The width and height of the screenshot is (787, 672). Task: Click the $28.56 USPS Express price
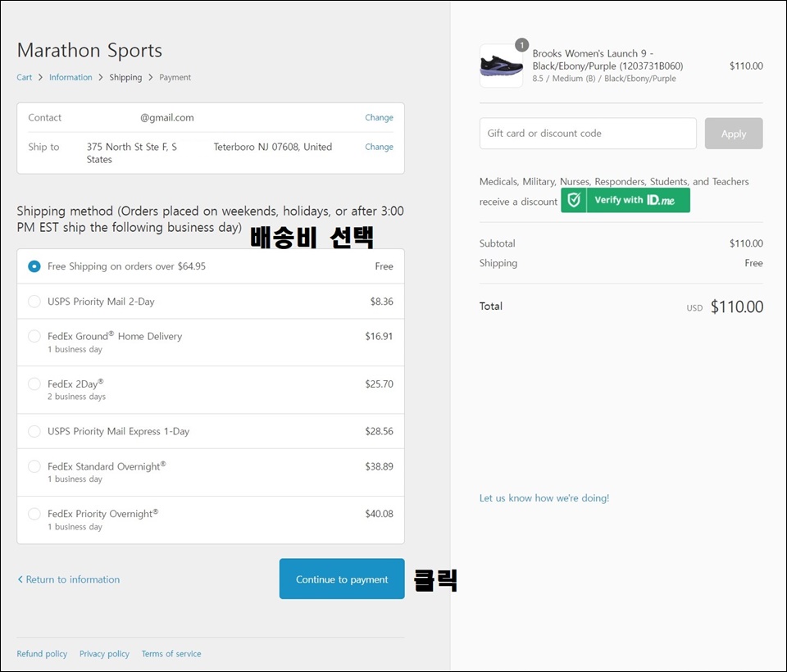(379, 431)
